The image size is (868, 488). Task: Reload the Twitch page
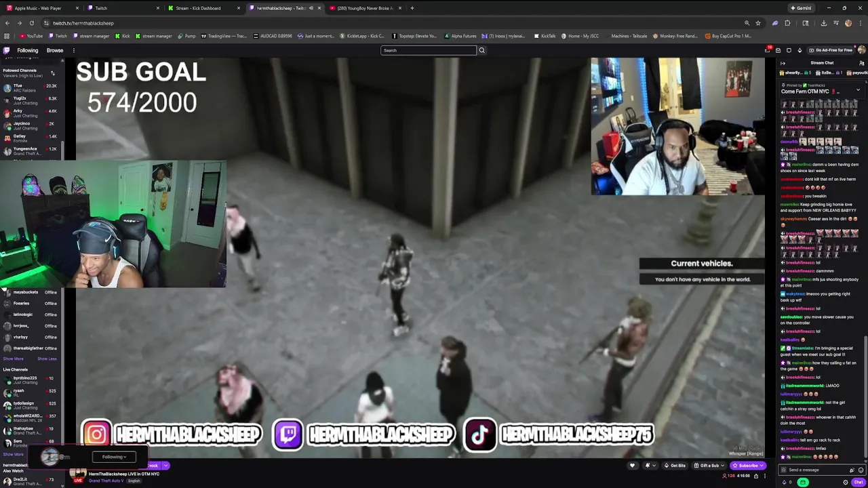(x=33, y=23)
